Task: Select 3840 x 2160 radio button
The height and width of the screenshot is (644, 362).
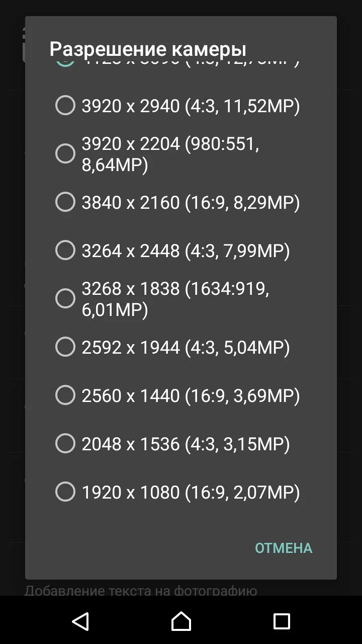Action: [65, 202]
